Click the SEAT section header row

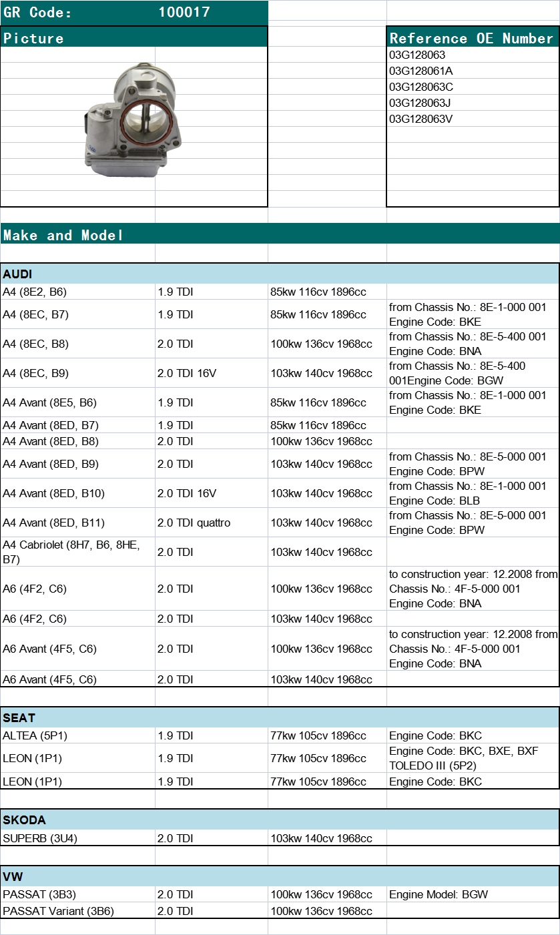tap(280, 717)
